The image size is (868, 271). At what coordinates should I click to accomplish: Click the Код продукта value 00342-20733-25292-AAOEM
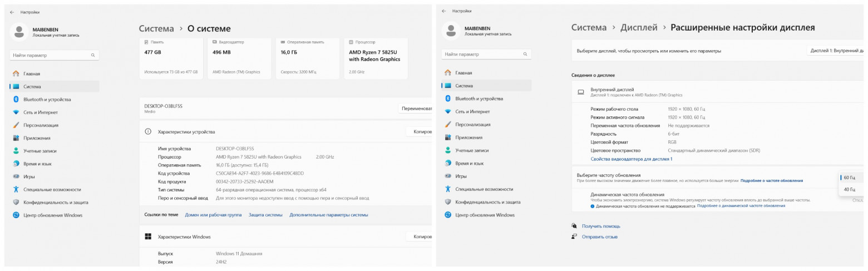click(x=244, y=181)
